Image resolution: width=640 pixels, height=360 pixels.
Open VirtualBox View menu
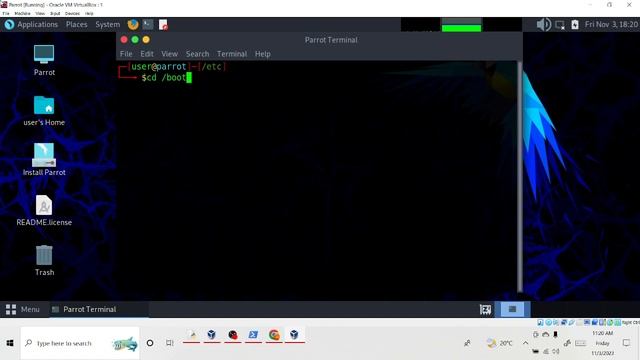(x=40, y=13)
